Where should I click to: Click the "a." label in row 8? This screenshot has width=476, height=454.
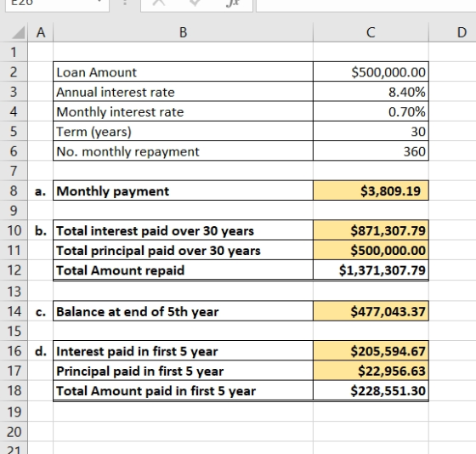[41, 190]
